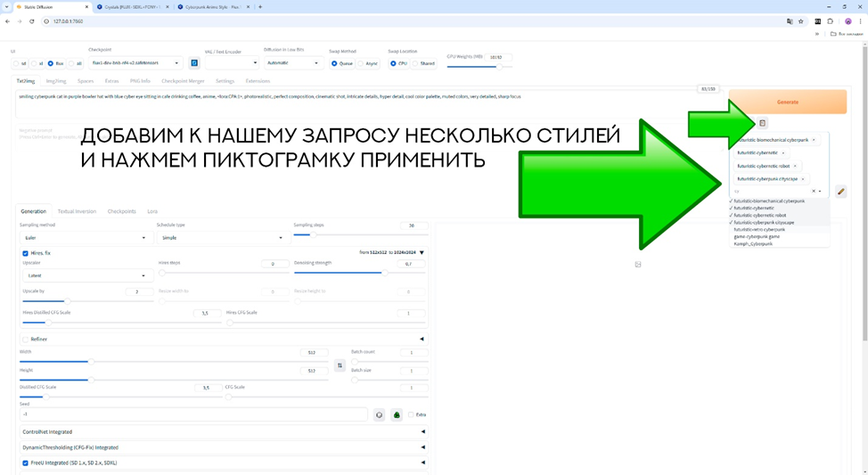Open the Checkpoint dropdown
Viewport: 868px width, 475px height.
point(135,63)
